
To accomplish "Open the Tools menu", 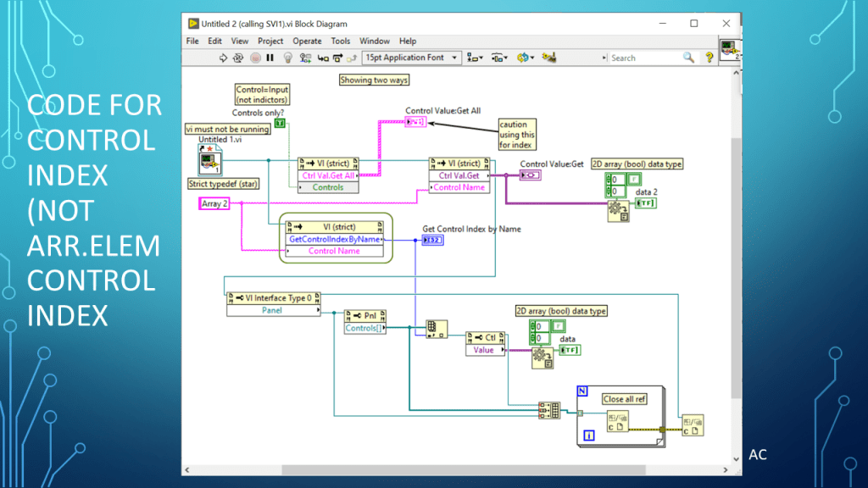I will pos(340,41).
